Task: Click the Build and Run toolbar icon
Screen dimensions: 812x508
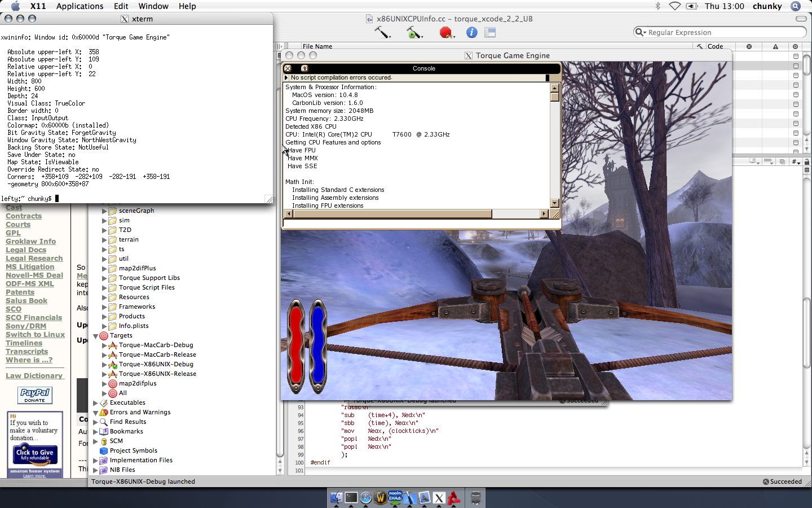Action: 414,33
